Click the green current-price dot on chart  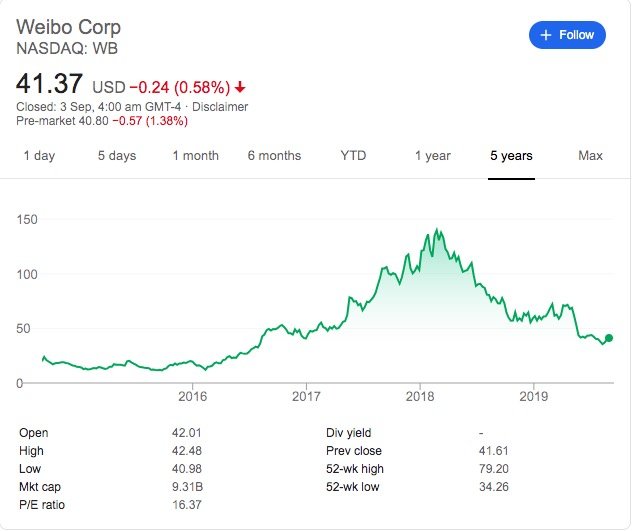coord(609,338)
